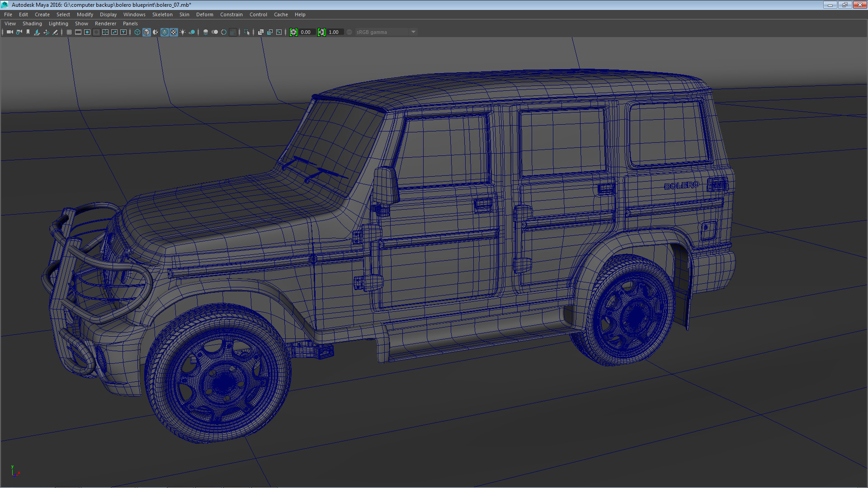Click the exposure value field 0.00
The image size is (868, 488).
(x=306, y=32)
